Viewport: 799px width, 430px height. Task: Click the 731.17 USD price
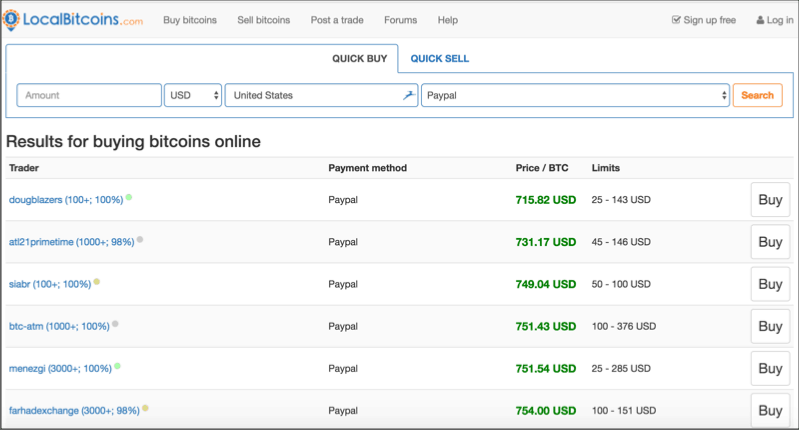pos(546,242)
